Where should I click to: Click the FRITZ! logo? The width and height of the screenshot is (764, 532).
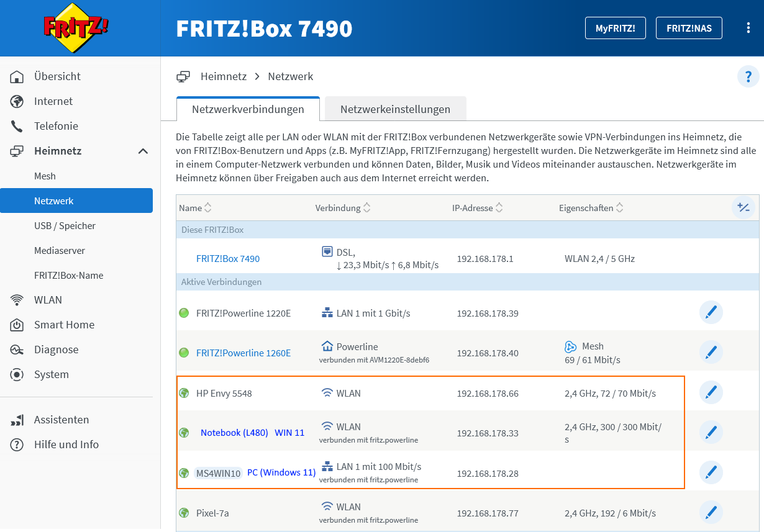pyautogui.click(x=76, y=28)
